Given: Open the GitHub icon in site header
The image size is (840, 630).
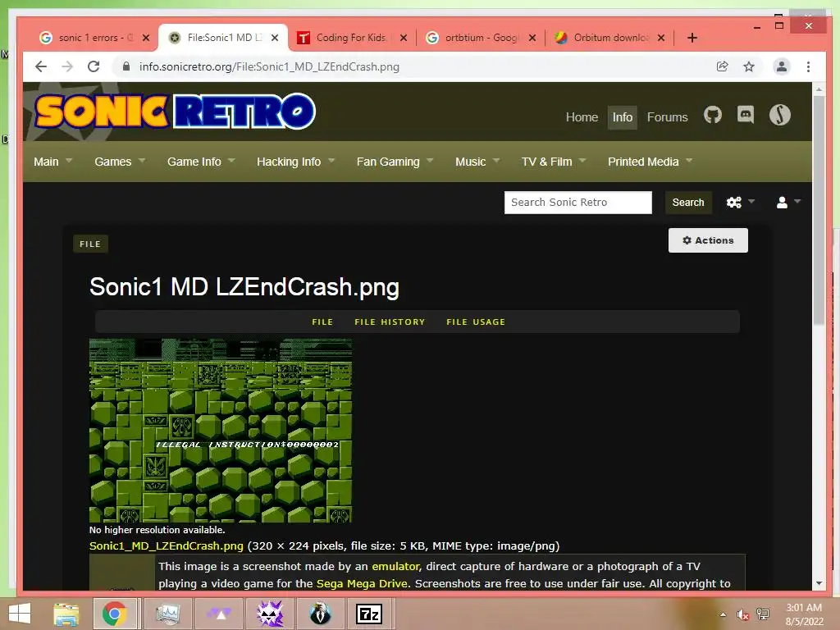Looking at the screenshot, I should point(713,115).
